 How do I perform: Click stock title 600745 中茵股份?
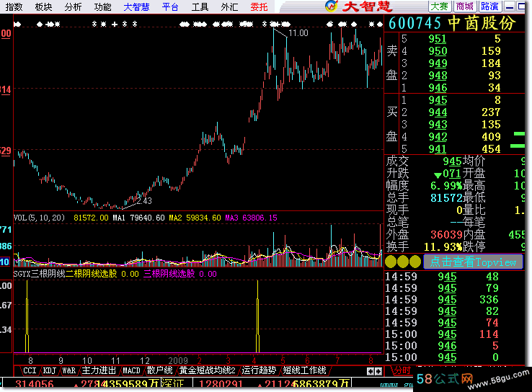point(452,23)
